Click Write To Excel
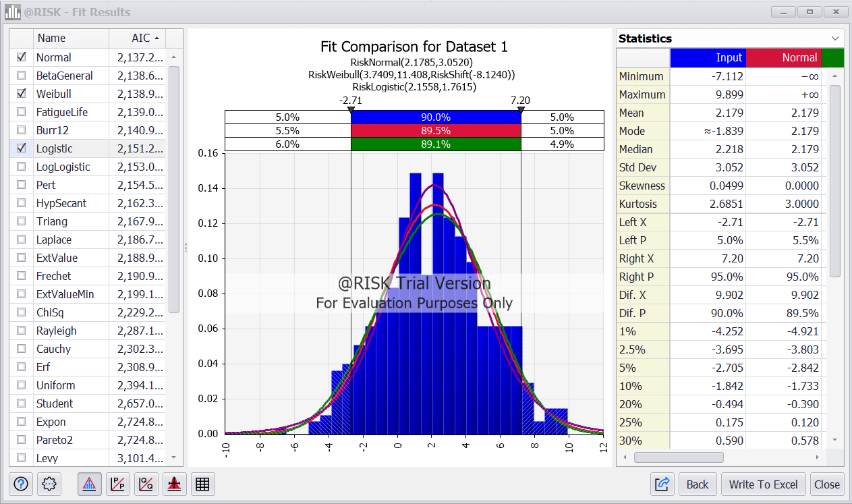Screen dimensions: 852x504 763,484
